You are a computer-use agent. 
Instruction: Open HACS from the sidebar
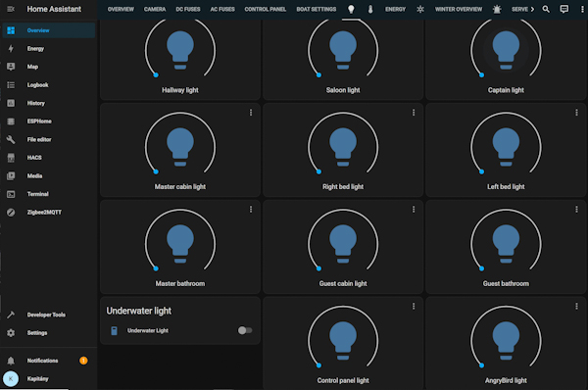pos(49,158)
